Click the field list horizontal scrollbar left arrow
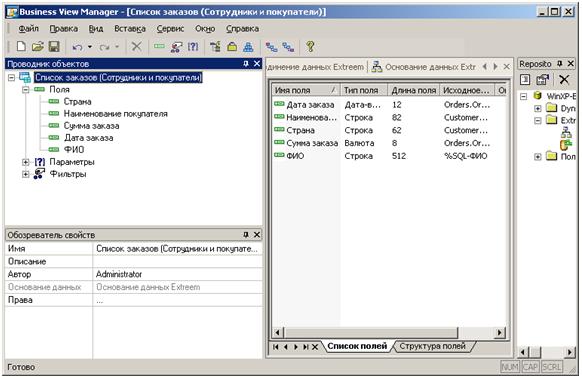The height and width of the screenshot is (380, 582). 278,332
